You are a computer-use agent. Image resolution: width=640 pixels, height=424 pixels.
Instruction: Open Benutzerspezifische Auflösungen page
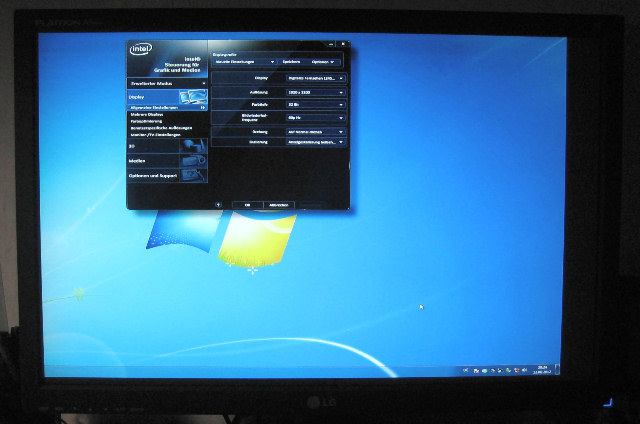(161, 128)
